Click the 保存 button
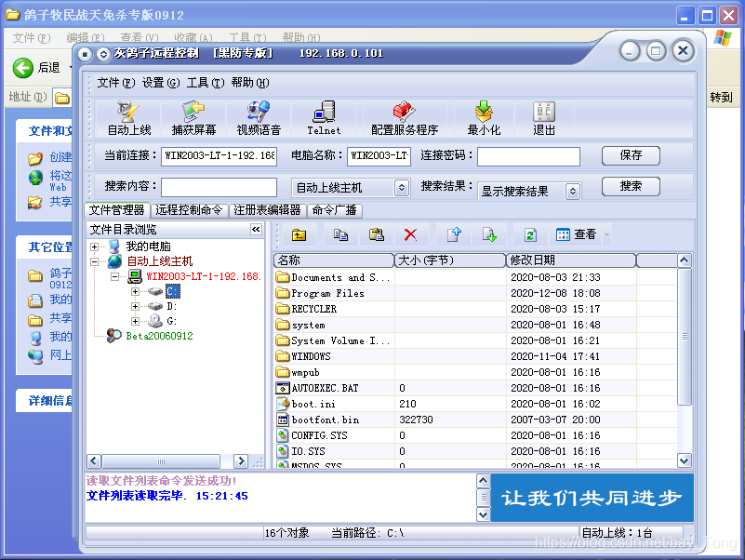 pos(631,155)
